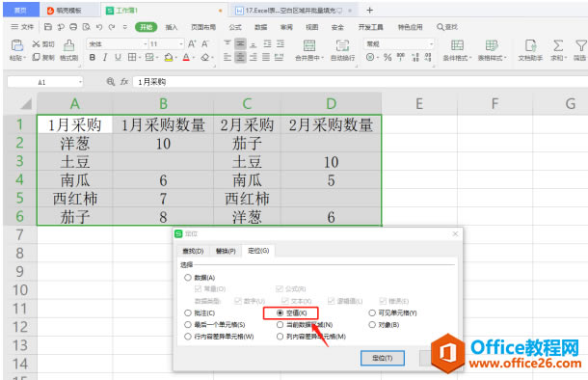This screenshot has width=588, height=380.
Task: Open the 公式 ribbon tab
Action: pos(235,27)
